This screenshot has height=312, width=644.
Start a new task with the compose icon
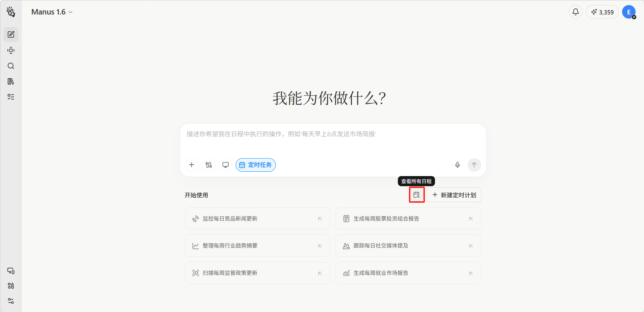coord(11,34)
